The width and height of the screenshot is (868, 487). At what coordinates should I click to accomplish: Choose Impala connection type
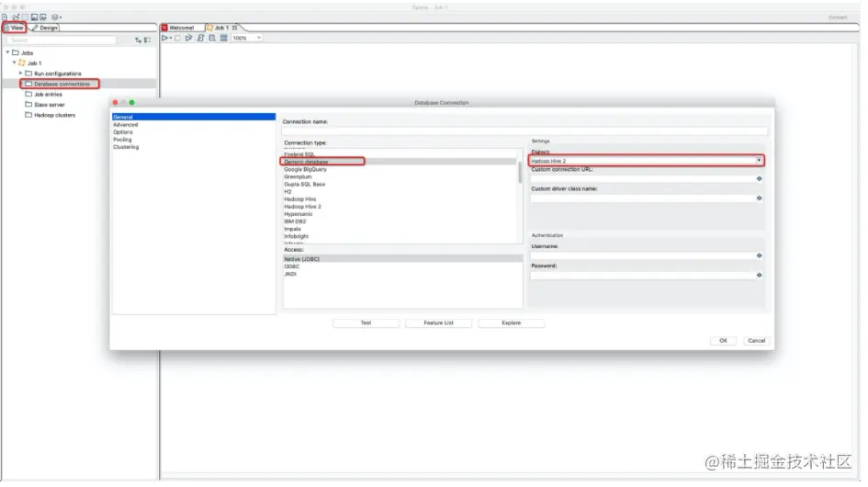point(292,229)
